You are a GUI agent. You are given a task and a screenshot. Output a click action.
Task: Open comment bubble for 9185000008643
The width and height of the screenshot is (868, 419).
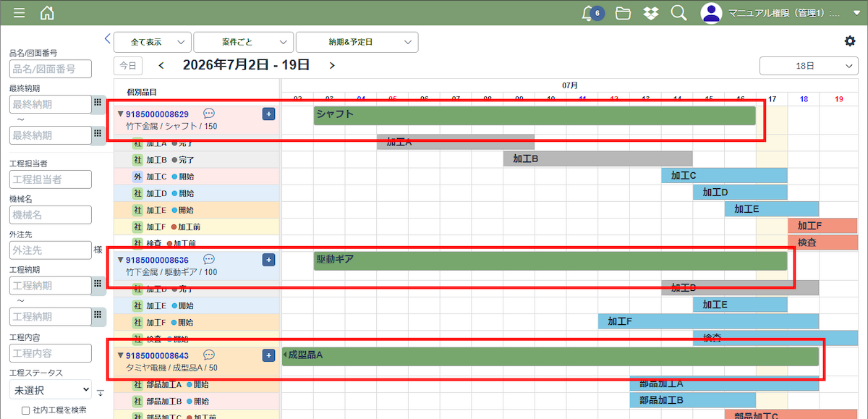[209, 355]
